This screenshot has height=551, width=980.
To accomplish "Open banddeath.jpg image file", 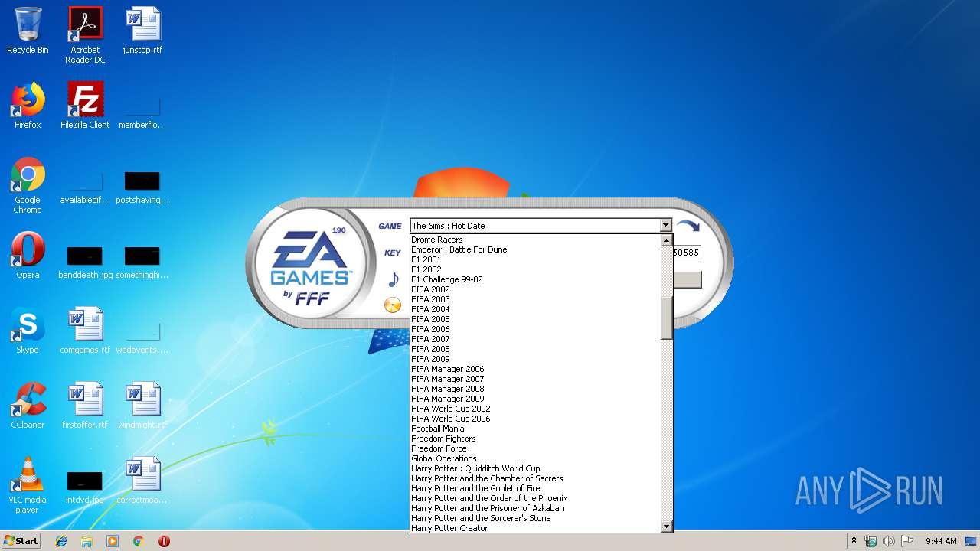I will (x=85, y=261).
